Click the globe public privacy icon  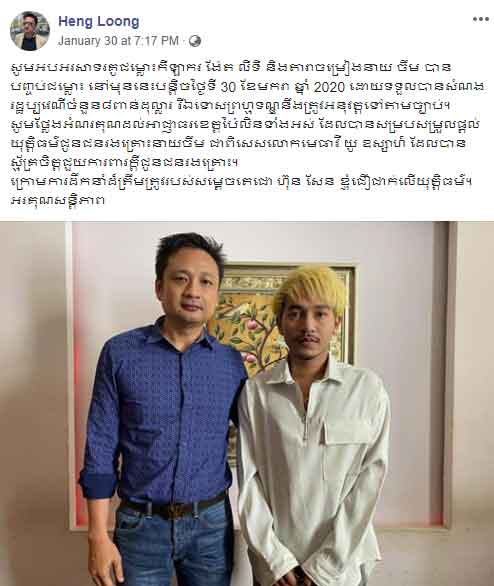pyautogui.click(x=195, y=41)
